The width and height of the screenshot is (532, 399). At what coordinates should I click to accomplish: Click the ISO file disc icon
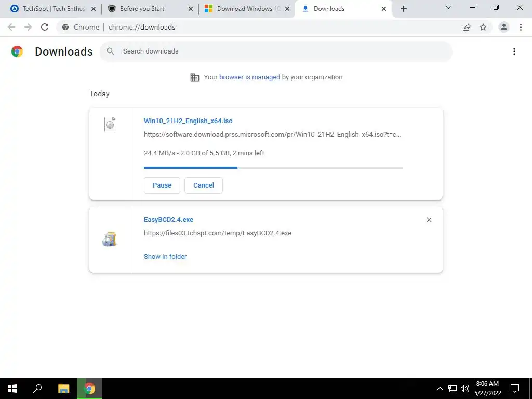tap(110, 124)
